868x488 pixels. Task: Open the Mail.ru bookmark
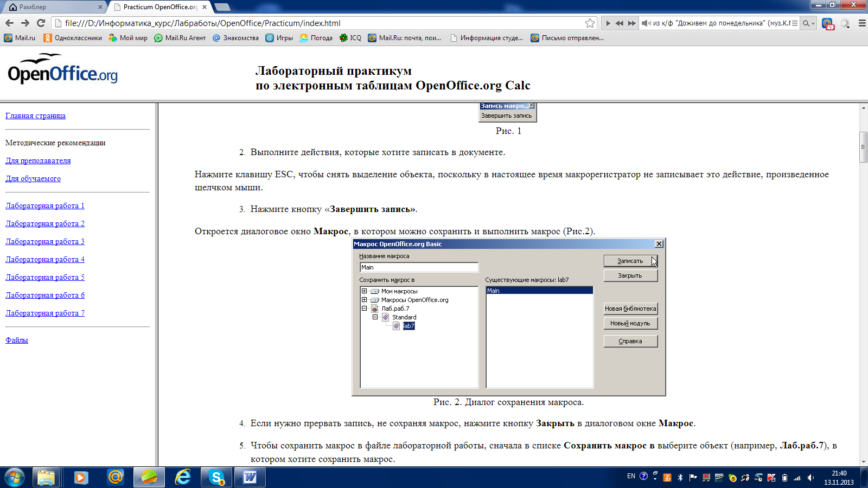tap(20, 38)
